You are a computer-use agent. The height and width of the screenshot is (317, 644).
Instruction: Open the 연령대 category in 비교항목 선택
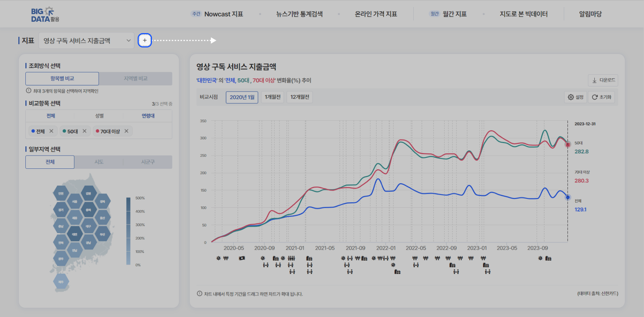[x=148, y=116]
